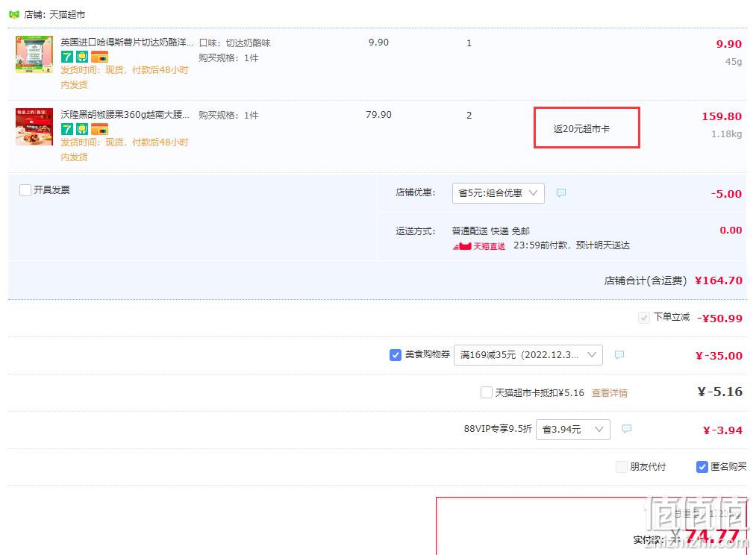Click the green 7-day badge under the Hartes cheese crisps

coord(66,57)
